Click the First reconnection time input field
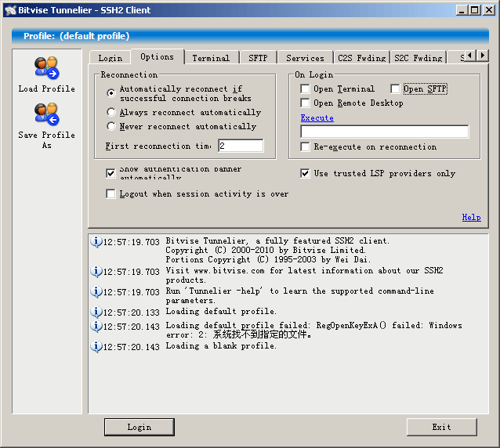The width and height of the screenshot is (500, 448). click(241, 146)
